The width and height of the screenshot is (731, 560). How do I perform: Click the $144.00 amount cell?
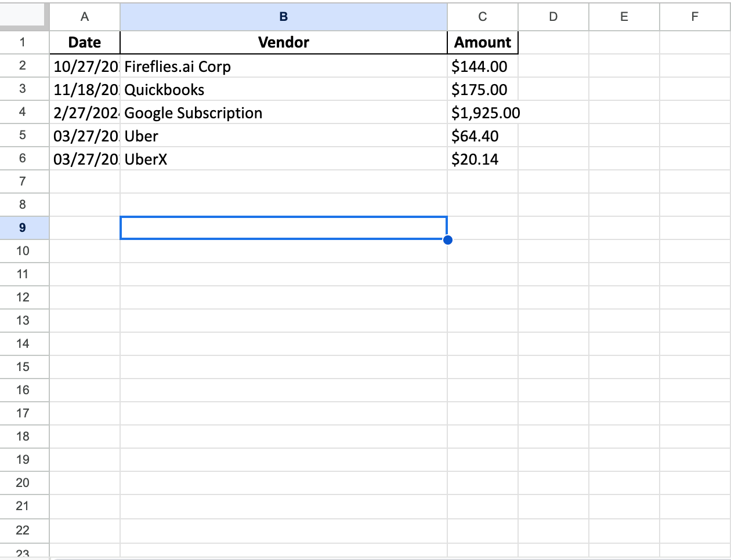(x=483, y=66)
